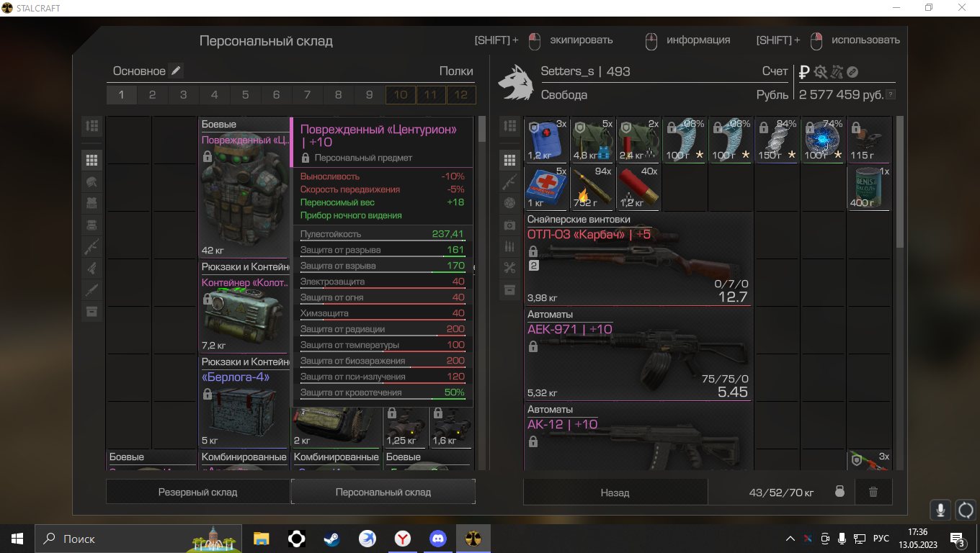Click the pencil icon to rename Основное

[176, 71]
